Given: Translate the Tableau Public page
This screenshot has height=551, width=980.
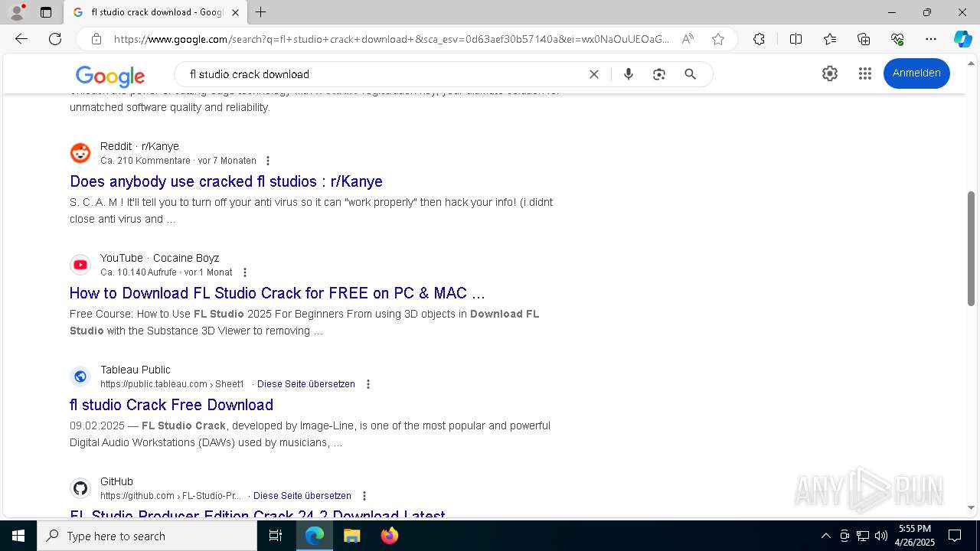Looking at the screenshot, I should [306, 384].
